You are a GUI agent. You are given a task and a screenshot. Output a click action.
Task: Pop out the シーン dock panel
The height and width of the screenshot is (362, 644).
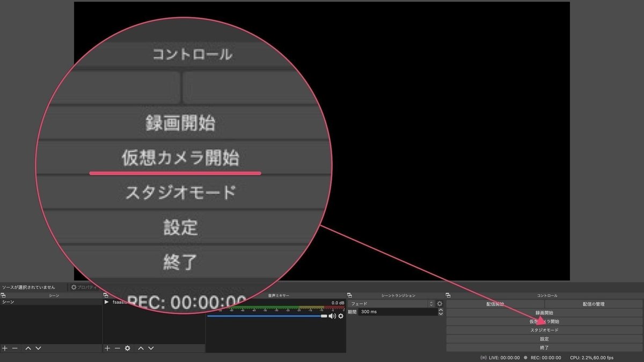[x=3, y=295]
